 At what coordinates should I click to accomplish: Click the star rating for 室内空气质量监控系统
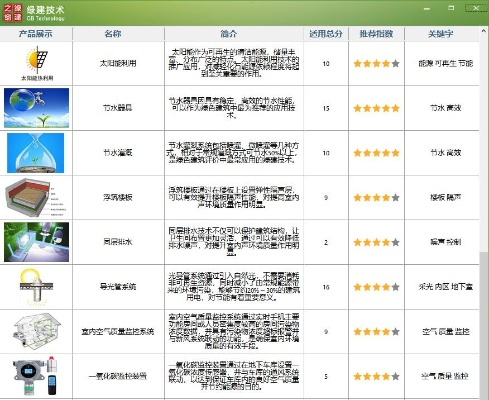[x=376, y=332]
